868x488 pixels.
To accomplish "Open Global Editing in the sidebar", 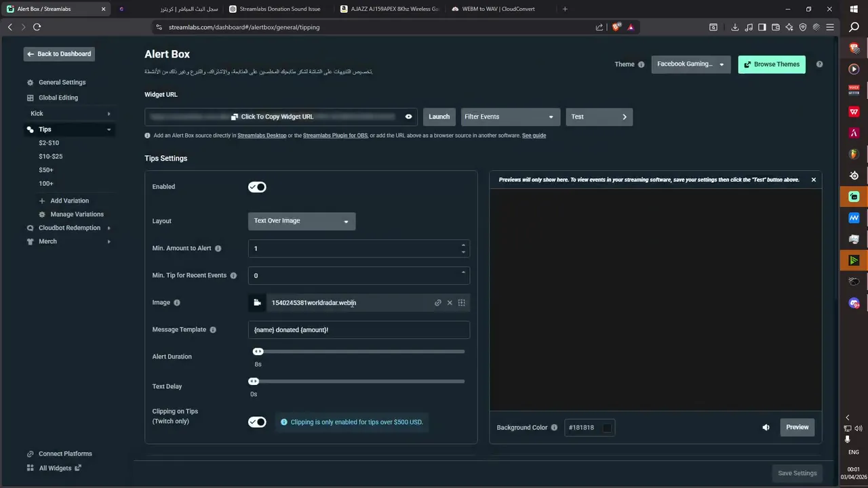I will (x=58, y=98).
